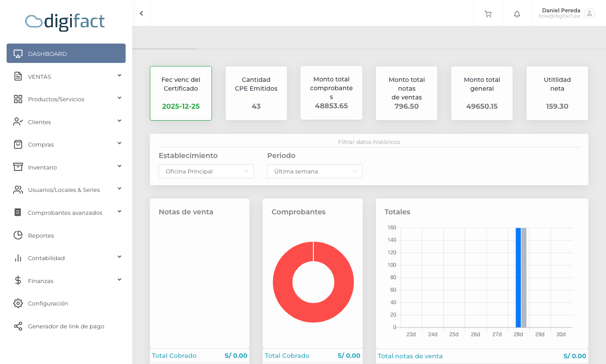The width and height of the screenshot is (606, 364).
Task: Click the Fec venc del Certificado card
Action: (x=181, y=93)
